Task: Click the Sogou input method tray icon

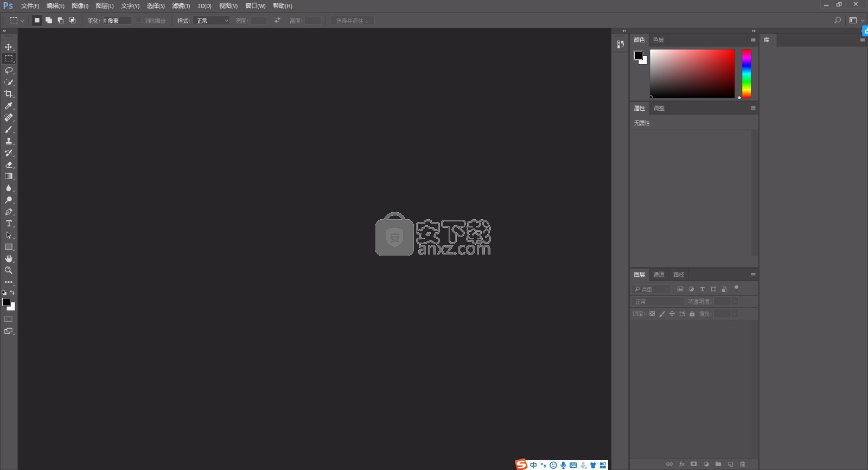Action: pos(521,465)
